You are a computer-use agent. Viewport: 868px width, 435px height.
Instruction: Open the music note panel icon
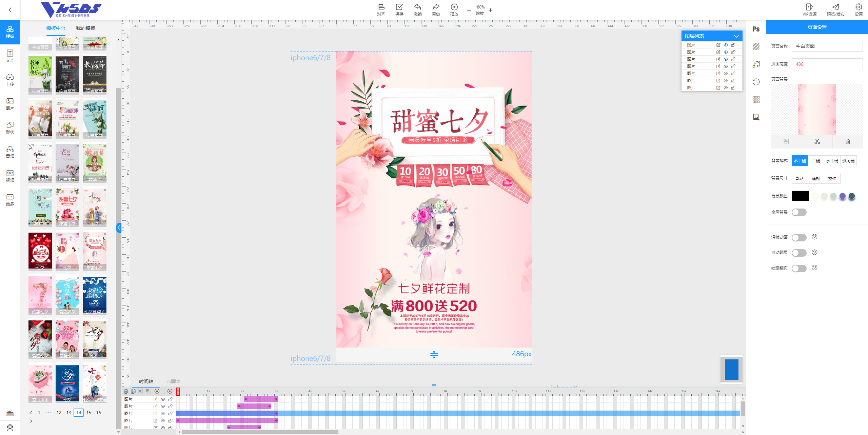point(756,64)
